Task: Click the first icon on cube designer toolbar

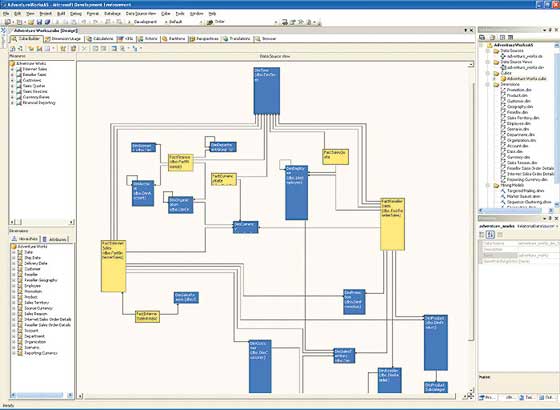Action: click(13, 49)
